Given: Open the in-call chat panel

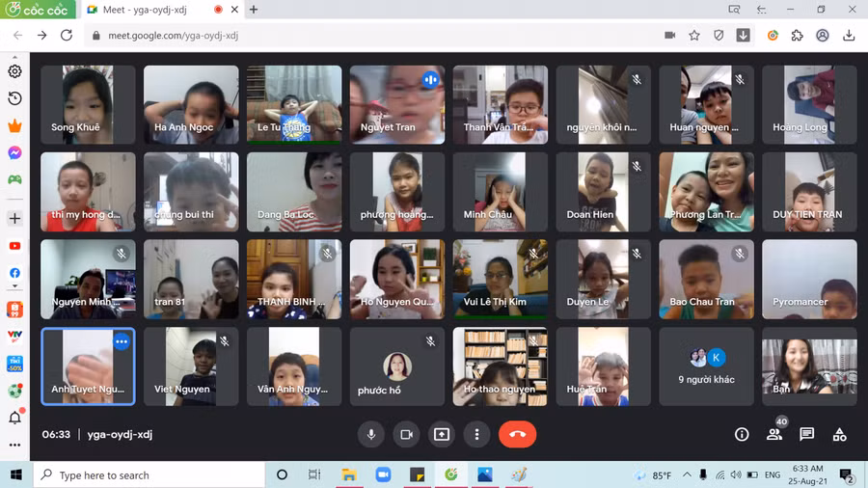Looking at the screenshot, I should [x=807, y=434].
